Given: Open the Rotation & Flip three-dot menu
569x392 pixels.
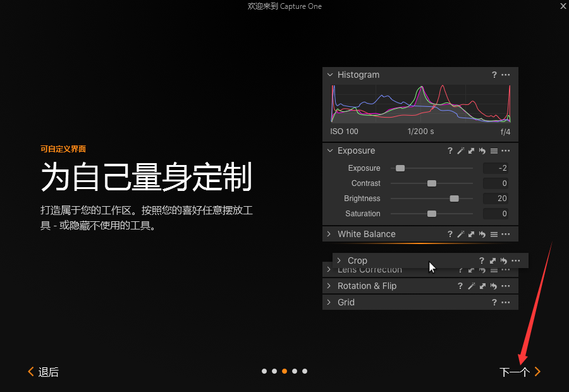Looking at the screenshot, I should (x=506, y=286).
